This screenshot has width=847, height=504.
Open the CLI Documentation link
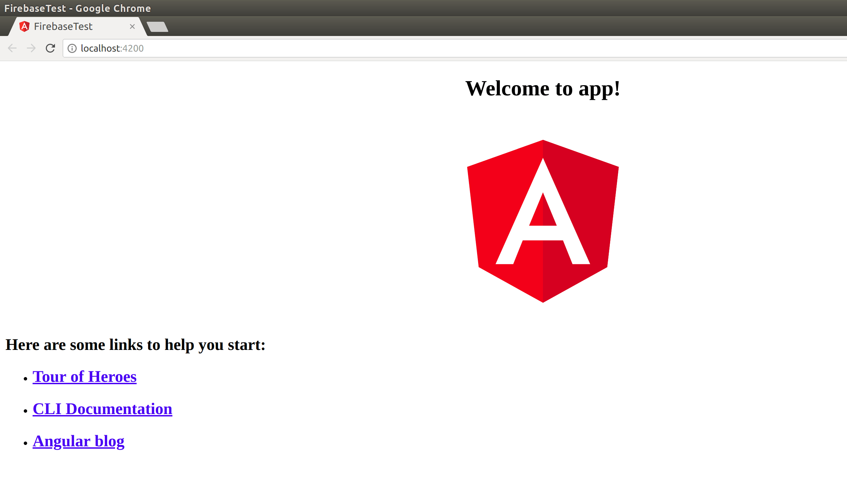click(x=102, y=409)
